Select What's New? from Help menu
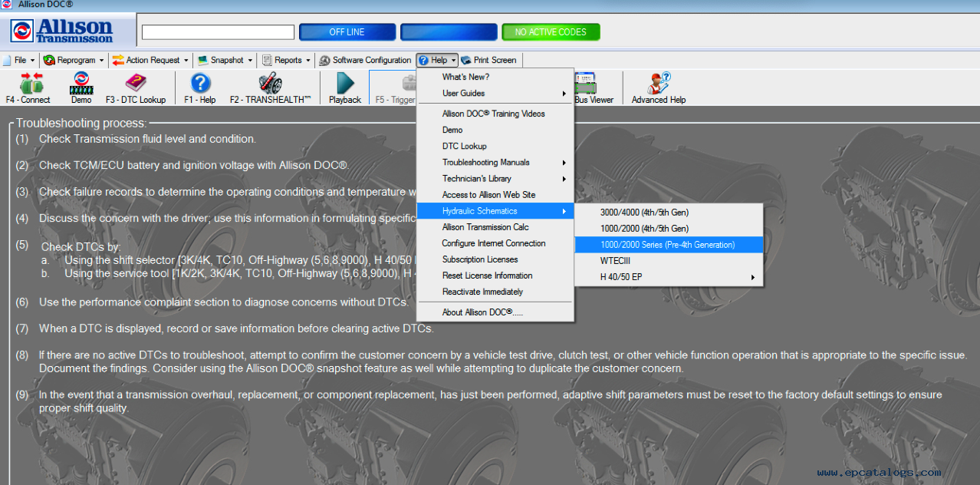This screenshot has height=485, width=980. 495,77
